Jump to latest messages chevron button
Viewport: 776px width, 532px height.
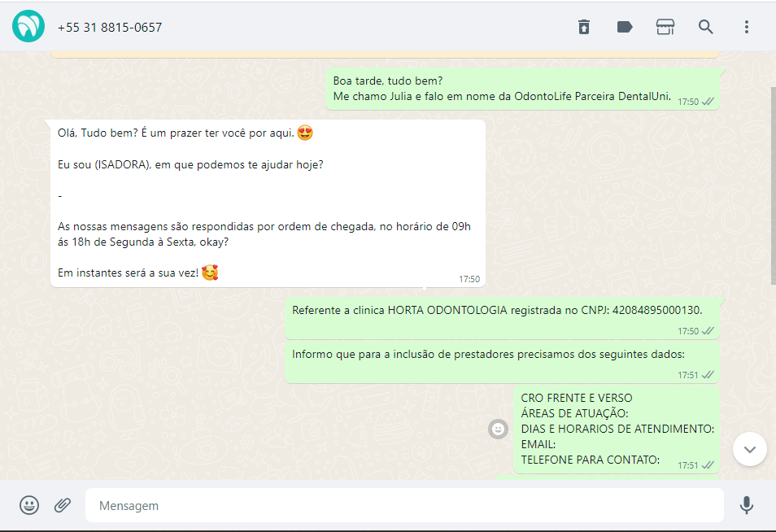[750, 449]
